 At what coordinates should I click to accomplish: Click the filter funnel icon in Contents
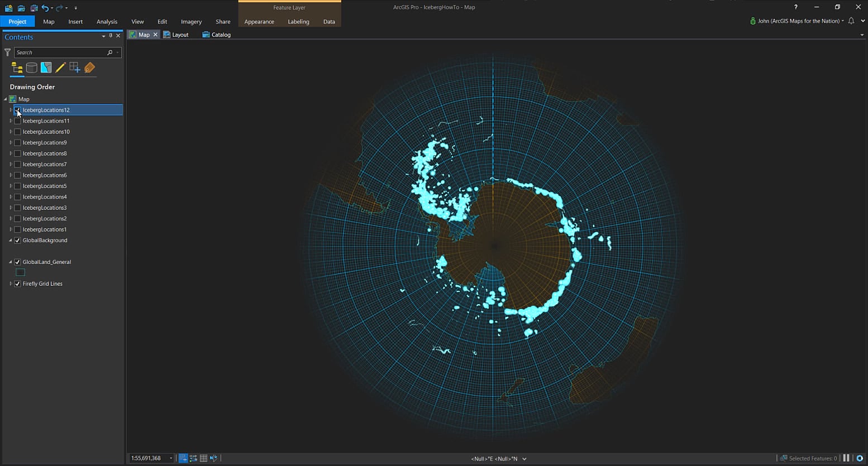(7, 52)
